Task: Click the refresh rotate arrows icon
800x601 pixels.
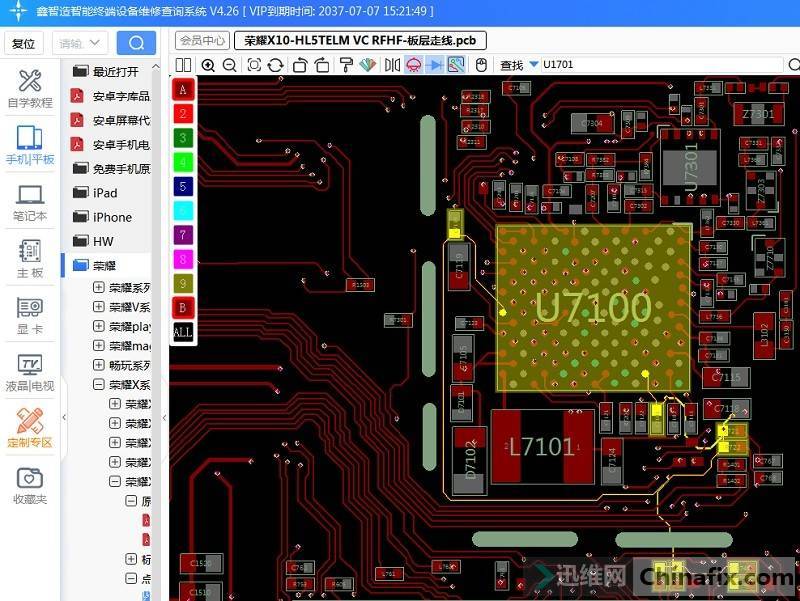Action: [x=276, y=65]
